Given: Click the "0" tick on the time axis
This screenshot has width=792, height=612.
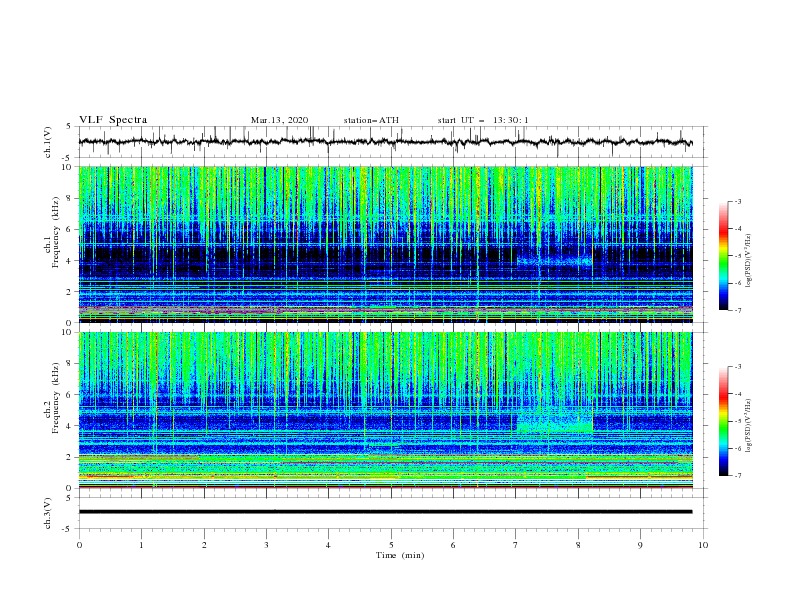Looking at the screenshot, I should click(79, 545).
